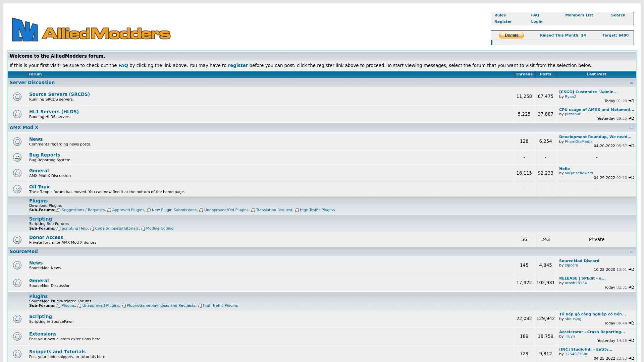The image size is (644, 362).
Task: Click the AlliedModders logo
Action: [x=91, y=30]
